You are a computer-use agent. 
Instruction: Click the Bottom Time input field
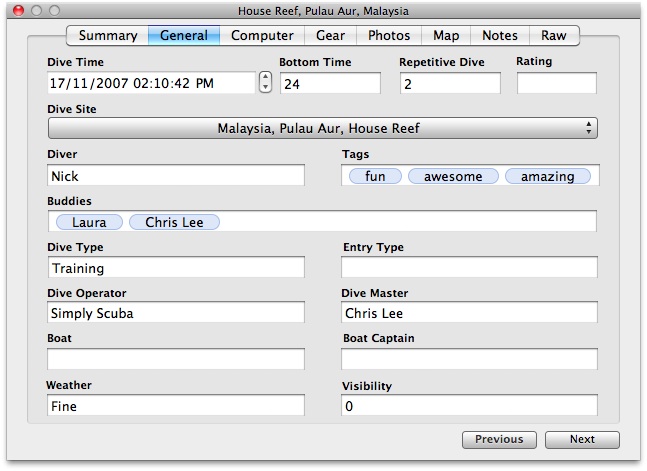coord(329,84)
